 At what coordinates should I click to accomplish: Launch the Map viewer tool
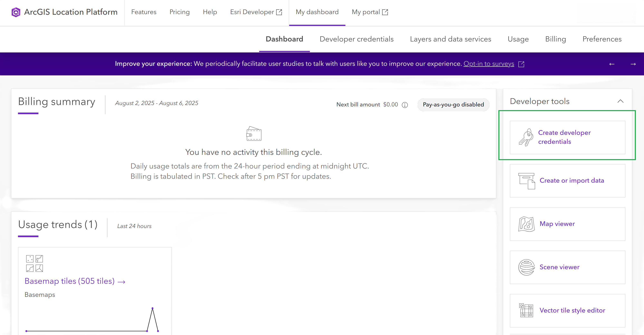point(567,224)
